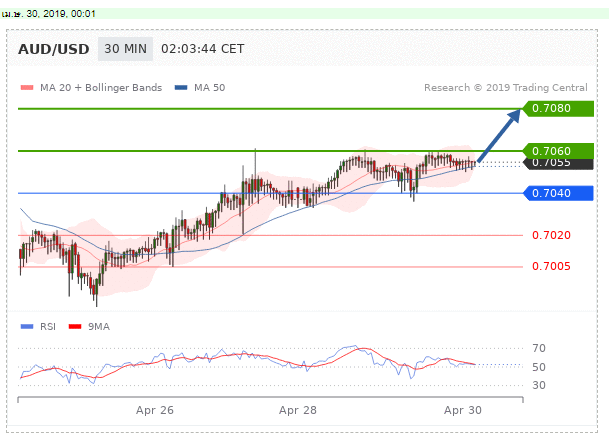Viewport: 609px width, 444px height.
Task: Click the 0.7020 red support label
Action: (551, 235)
